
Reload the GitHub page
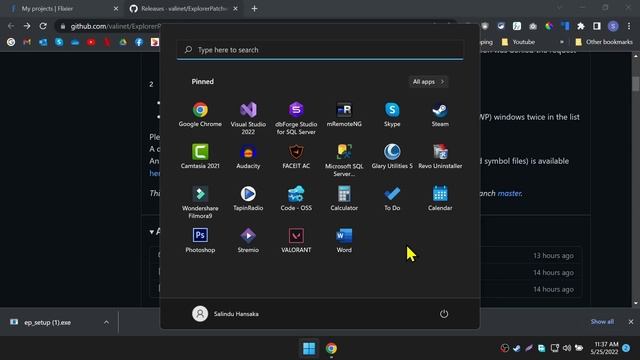click(x=43, y=26)
